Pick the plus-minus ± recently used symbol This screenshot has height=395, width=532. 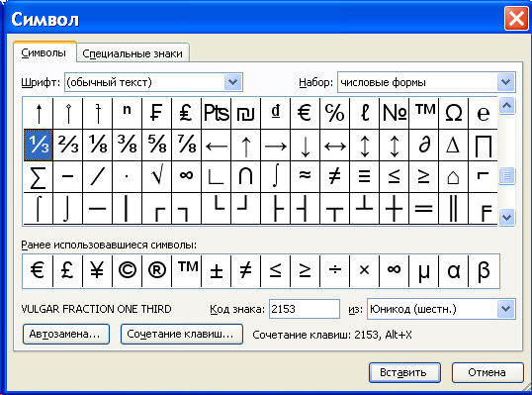point(217,271)
